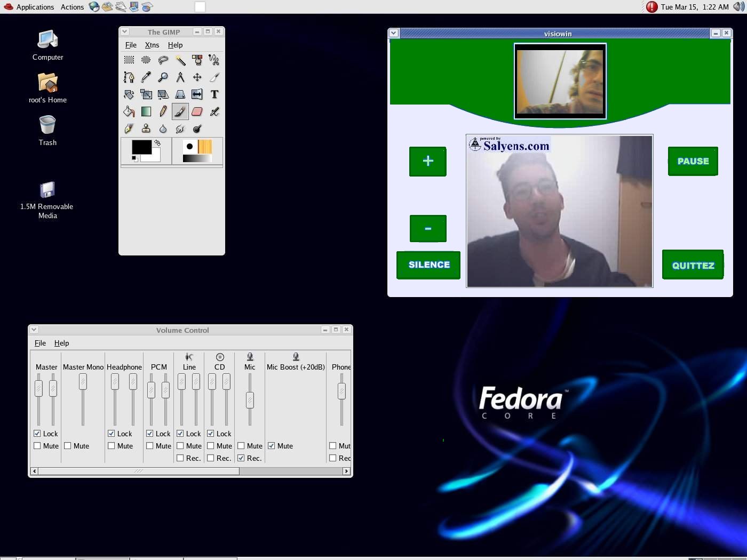Click the Master Mono volume slider handle
Image resolution: width=747 pixels, height=560 pixels.
(83, 381)
